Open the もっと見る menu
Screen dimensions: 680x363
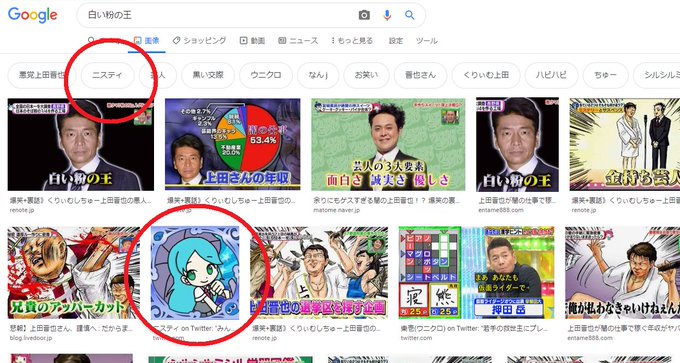pyautogui.click(x=352, y=41)
